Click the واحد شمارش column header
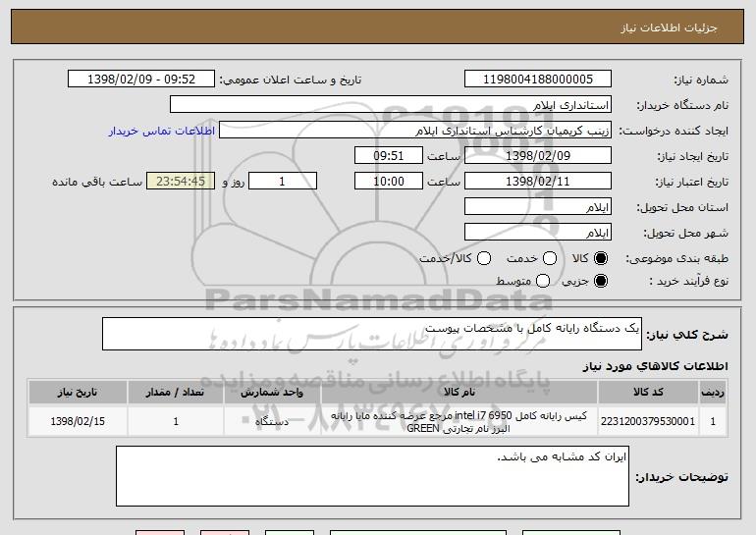Viewport: 756px width, 535px height. (272, 393)
